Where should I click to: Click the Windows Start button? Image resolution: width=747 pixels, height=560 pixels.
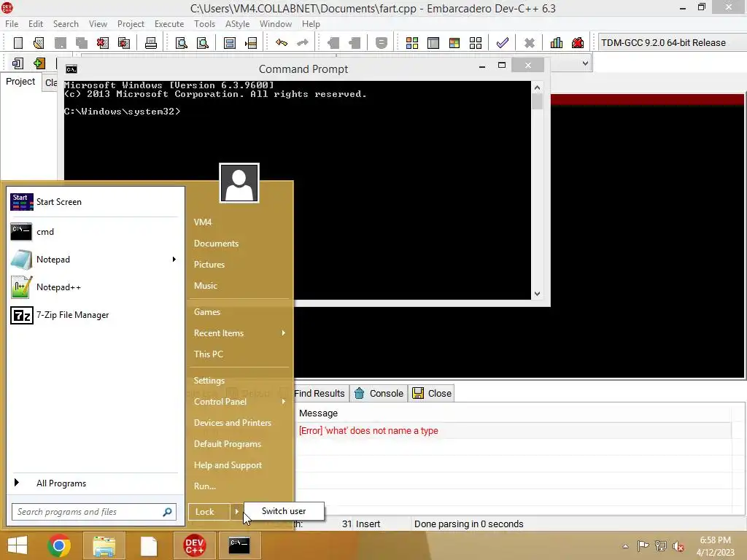18,545
